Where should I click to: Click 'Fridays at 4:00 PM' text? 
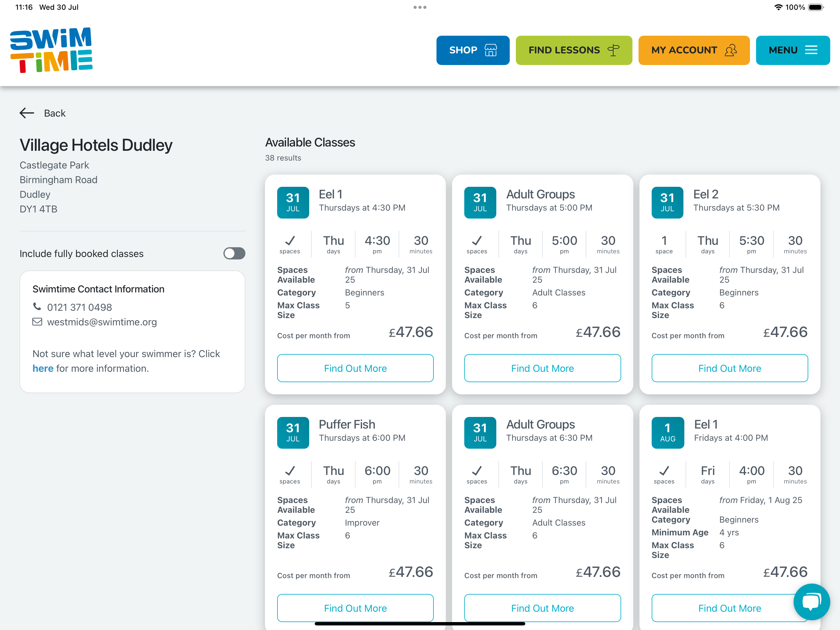[x=731, y=437]
